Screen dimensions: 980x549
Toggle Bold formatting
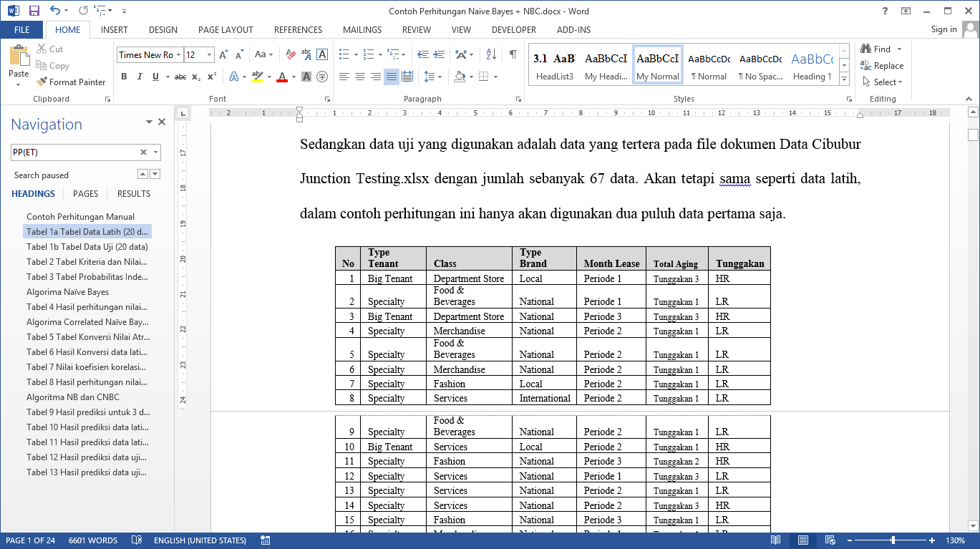124,77
